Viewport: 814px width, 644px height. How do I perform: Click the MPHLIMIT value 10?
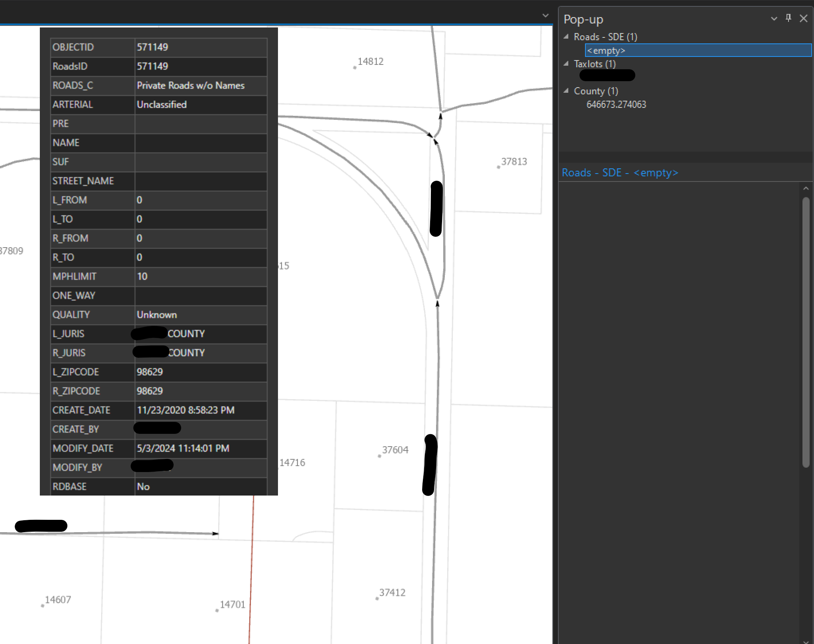click(x=142, y=276)
